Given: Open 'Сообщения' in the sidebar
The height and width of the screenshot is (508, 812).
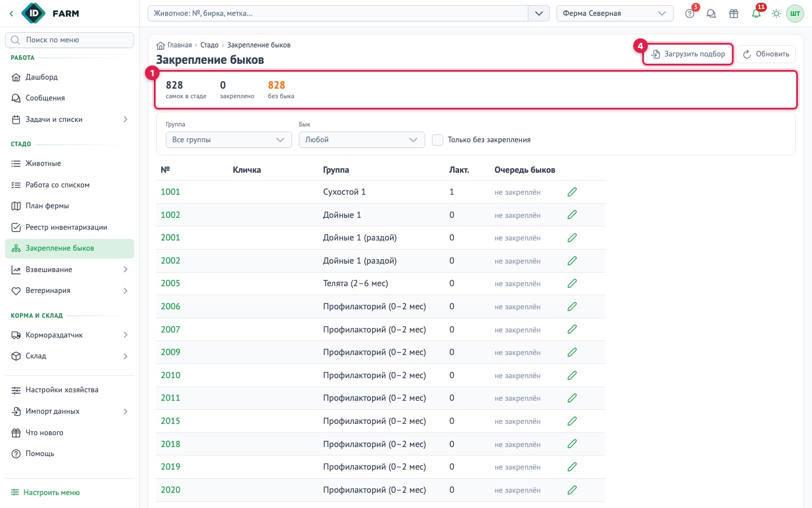Looking at the screenshot, I should pyautogui.click(x=69, y=98).
